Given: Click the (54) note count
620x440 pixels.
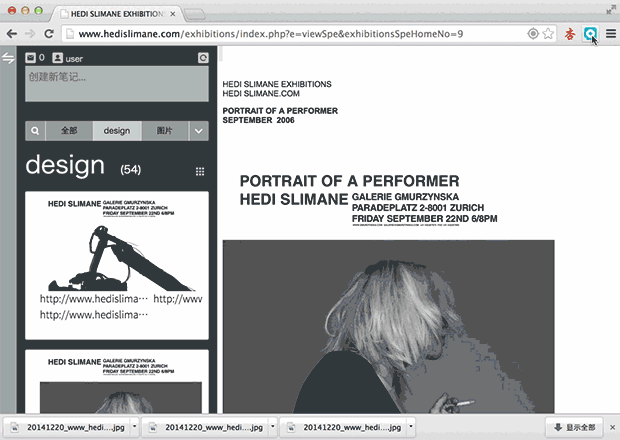Looking at the screenshot, I should 130,170.
